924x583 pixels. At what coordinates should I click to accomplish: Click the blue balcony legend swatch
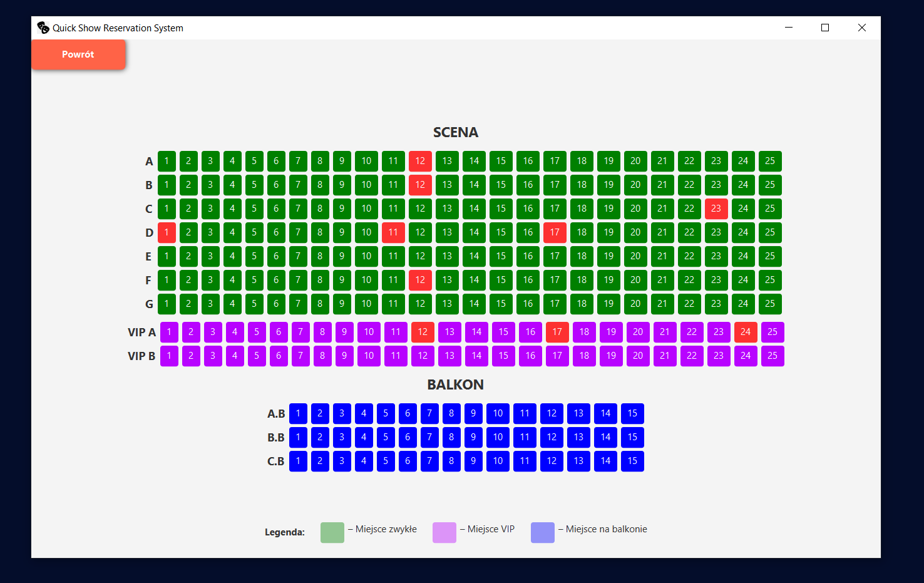543,532
